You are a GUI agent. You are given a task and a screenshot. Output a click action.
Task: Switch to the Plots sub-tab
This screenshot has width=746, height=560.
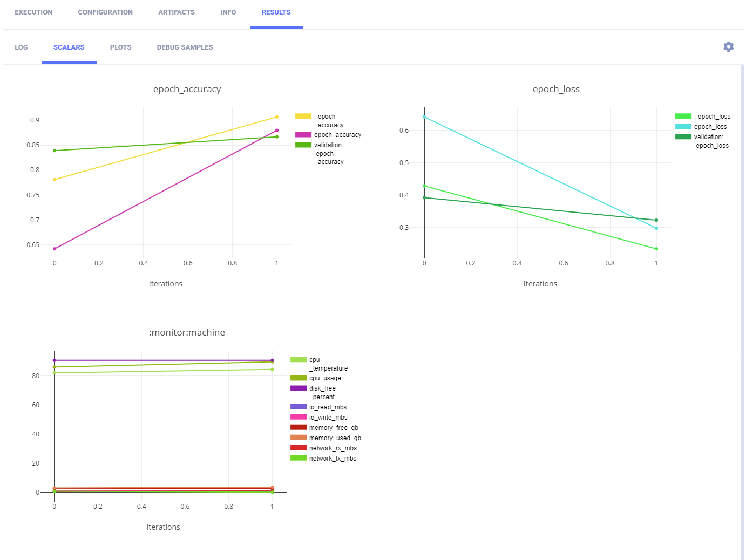pyautogui.click(x=120, y=47)
